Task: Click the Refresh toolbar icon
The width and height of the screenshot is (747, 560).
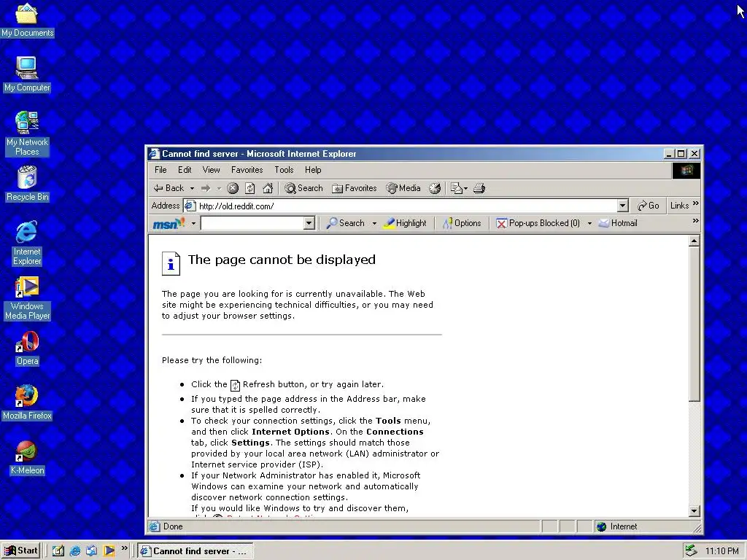Action: 250,188
